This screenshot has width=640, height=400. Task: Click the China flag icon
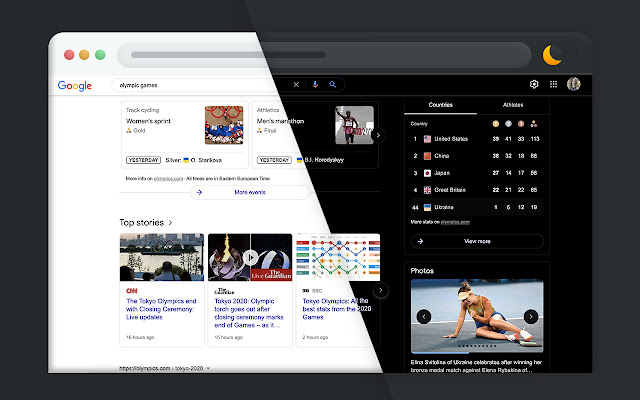(x=427, y=156)
